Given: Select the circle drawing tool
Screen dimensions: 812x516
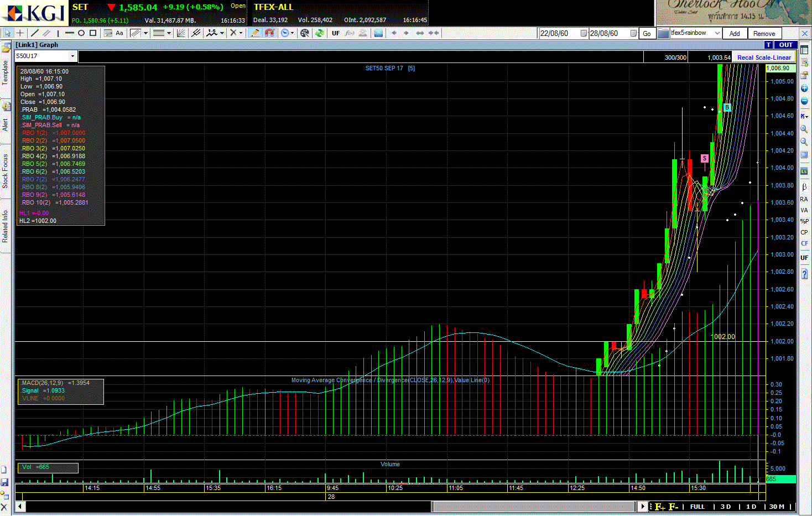Looking at the screenshot, I should 81,33.
